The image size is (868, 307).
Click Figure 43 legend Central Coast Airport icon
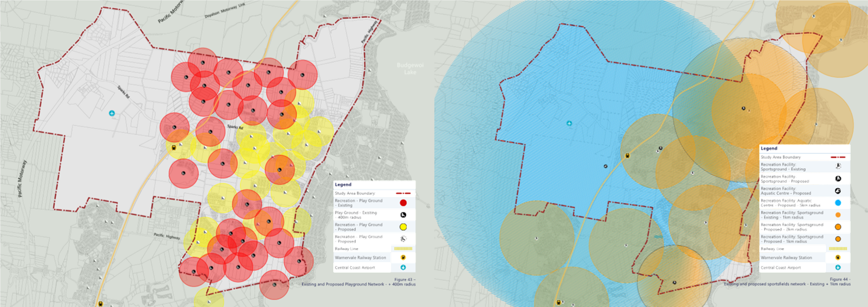403,267
